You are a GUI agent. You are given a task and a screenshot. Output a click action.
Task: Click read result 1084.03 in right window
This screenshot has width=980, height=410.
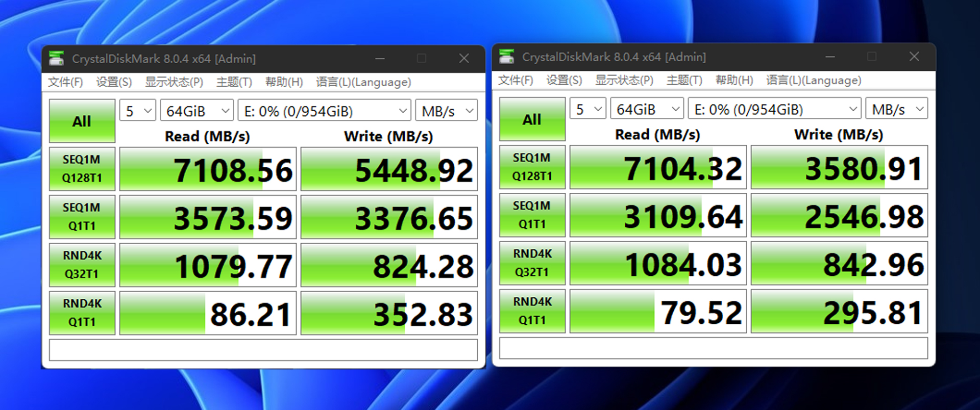[658, 263]
